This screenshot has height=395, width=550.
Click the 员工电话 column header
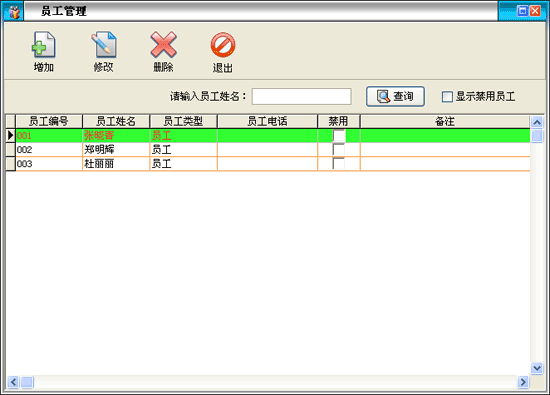[267, 121]
